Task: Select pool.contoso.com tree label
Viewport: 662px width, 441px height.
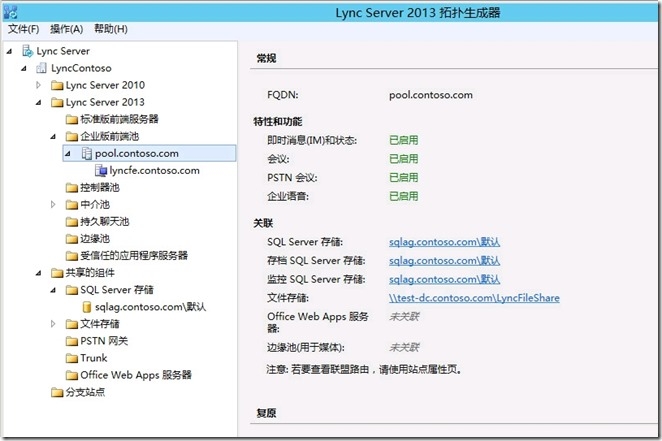Action: point(137,153)
